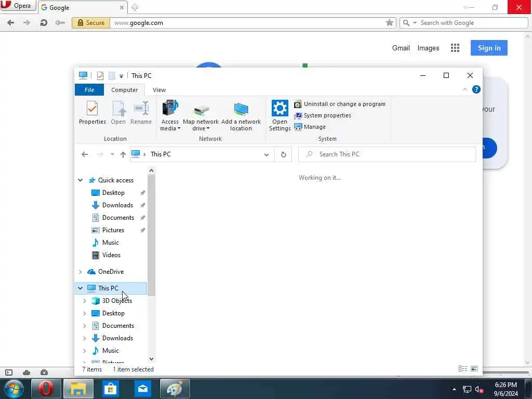Viewport: 532px width, 399px height.
Task: Expand Downloads under This PC
Action: click(x=85, y=338)
